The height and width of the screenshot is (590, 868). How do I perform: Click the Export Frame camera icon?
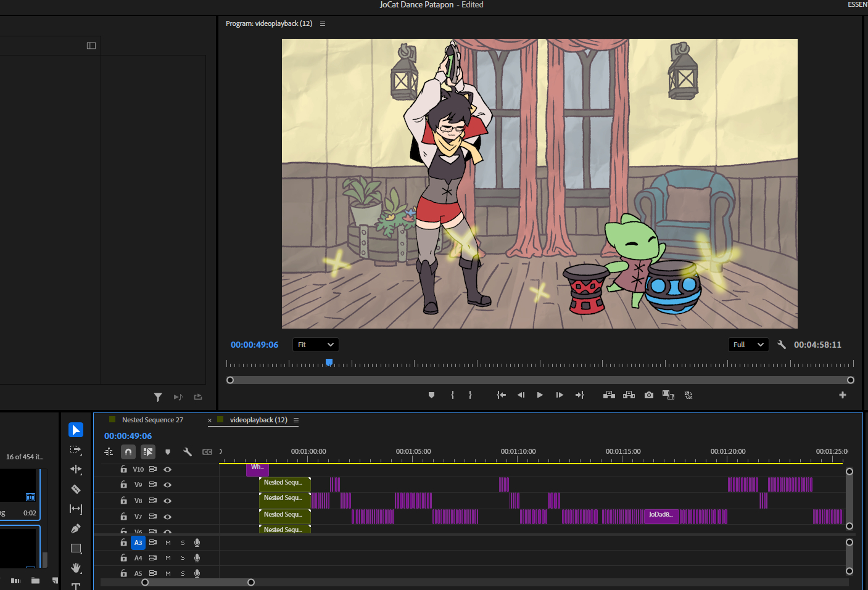click(x=648, y=395)
